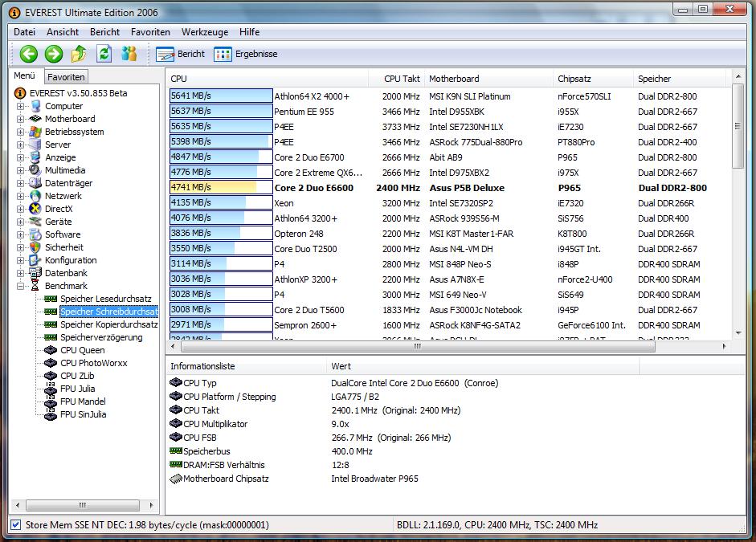Open the Bericht menu in the menu bar

[104, 32]
